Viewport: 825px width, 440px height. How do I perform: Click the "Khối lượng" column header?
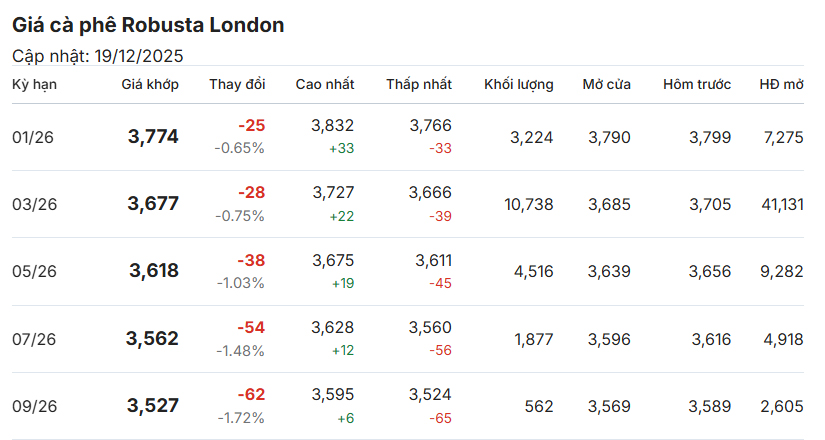[518, 85]
